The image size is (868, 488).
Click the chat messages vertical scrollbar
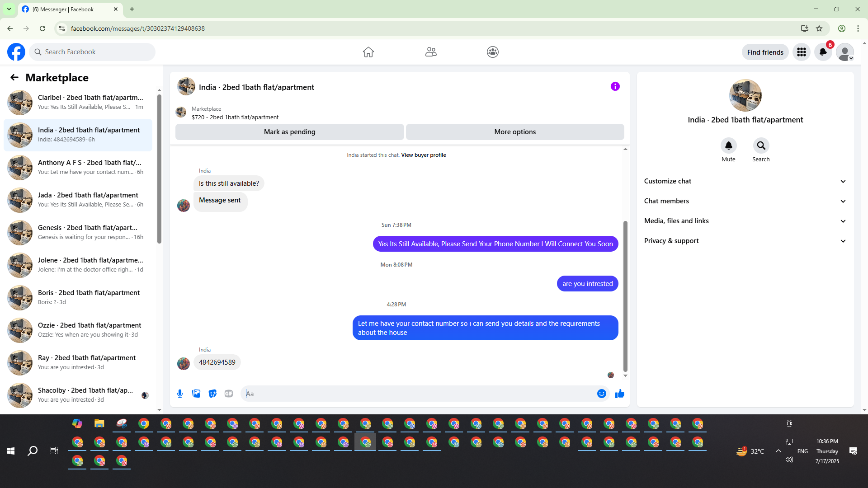[625, 296]
